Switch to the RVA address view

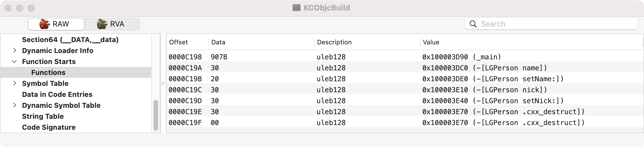pyautogui.click(x=111, y=24)
